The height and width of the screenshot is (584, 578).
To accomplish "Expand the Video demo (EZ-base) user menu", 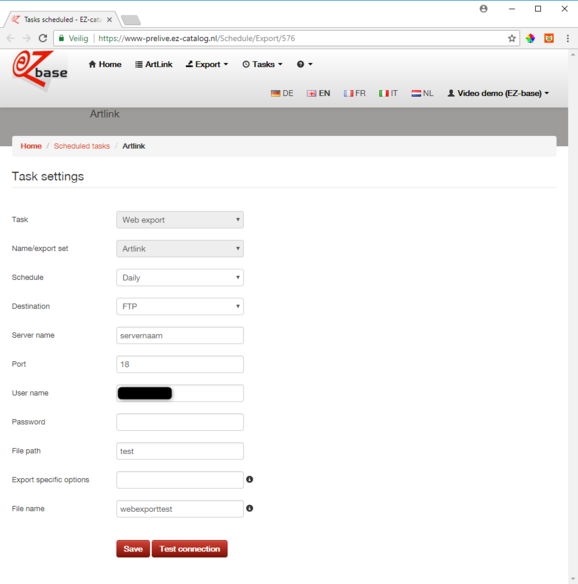I will [498, 93].
